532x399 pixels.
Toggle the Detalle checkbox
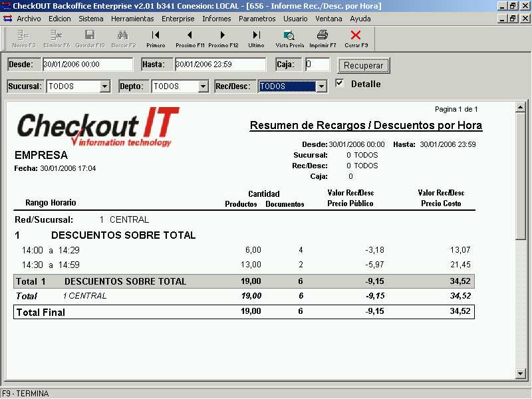(339, 84)
